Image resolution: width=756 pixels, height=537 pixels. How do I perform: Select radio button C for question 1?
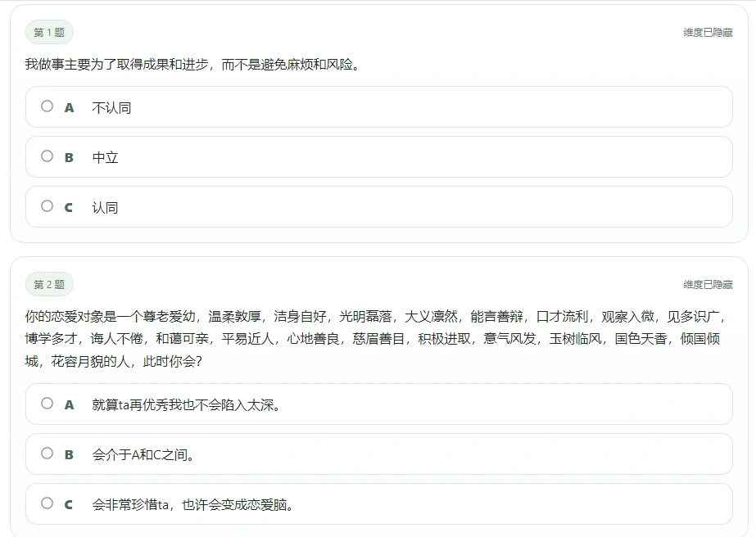pyautogui.click(x=47, y=206)
